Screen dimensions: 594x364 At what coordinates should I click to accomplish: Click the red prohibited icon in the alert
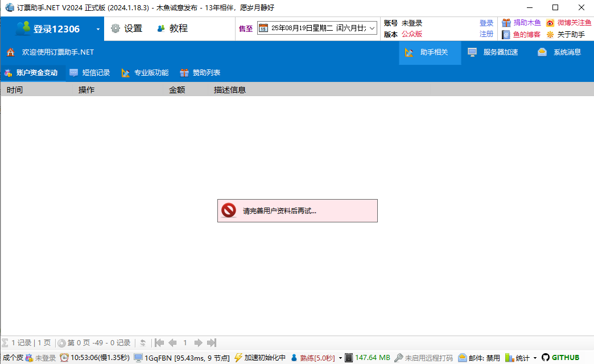pos(229,210)
